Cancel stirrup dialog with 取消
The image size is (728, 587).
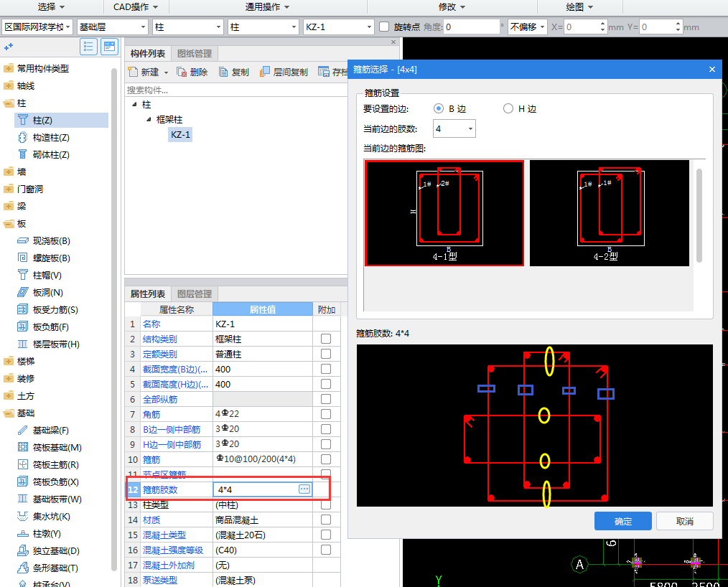[685, 521]
